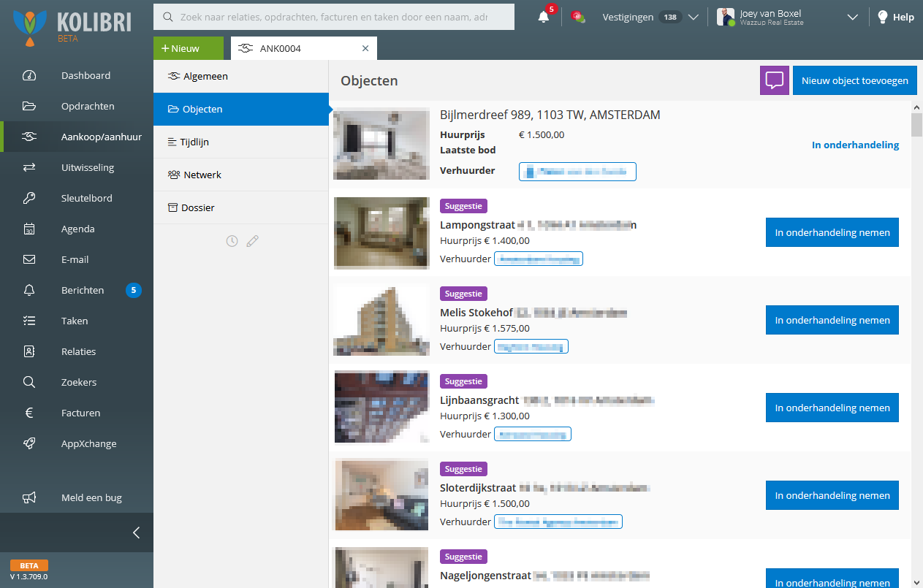Open notifications bell in top bar
This screenshot has height=588, width=923.
tap(543, 18)
